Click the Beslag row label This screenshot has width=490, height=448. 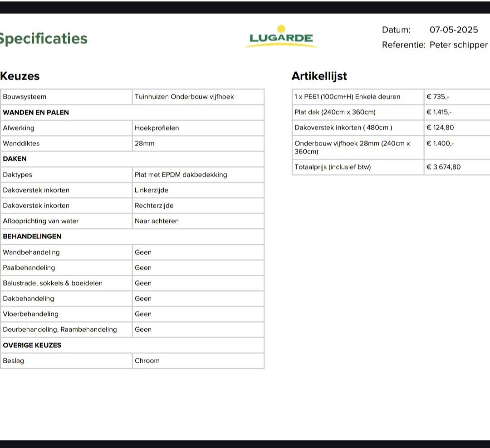13,361
